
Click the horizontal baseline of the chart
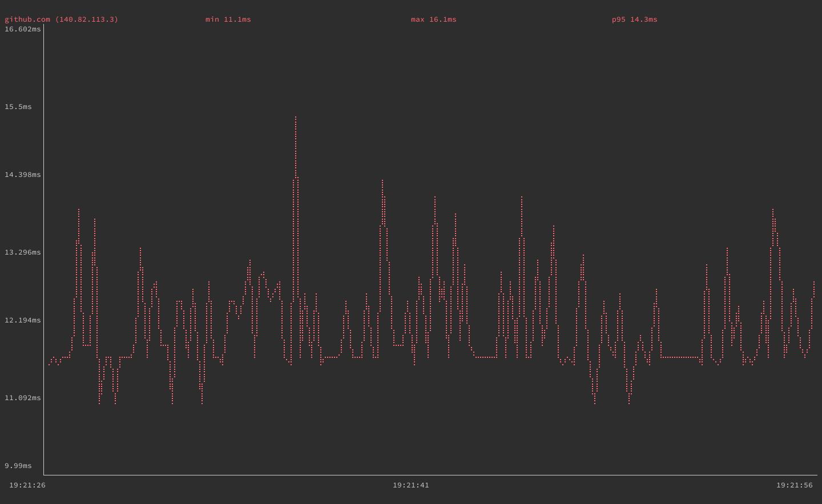(x=400, y=474)
